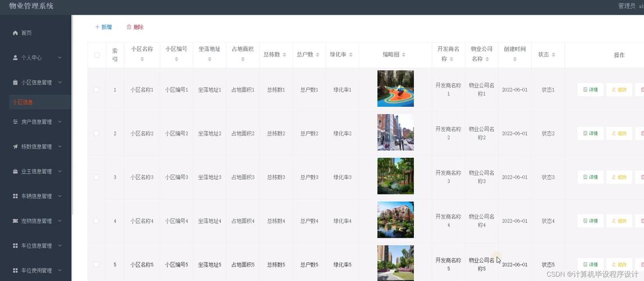Check the checkbox for row 小区名称4

tap(97, 221)
